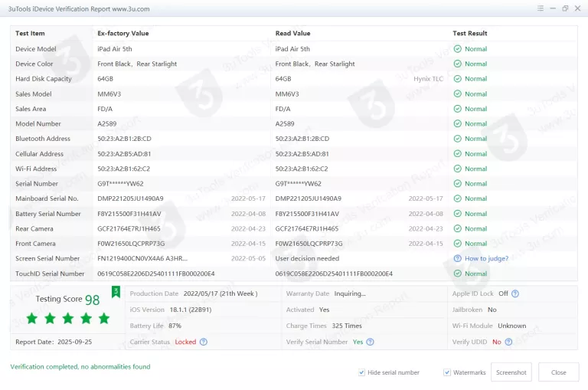Screen dimensions: 588x390
Task: Click the User decision needed text
Action: tap(307, 258)
